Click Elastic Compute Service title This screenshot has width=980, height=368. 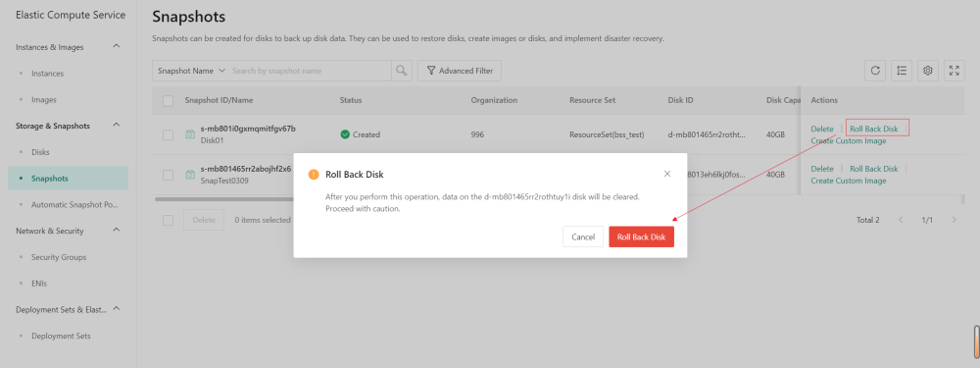tap(71, 15)
